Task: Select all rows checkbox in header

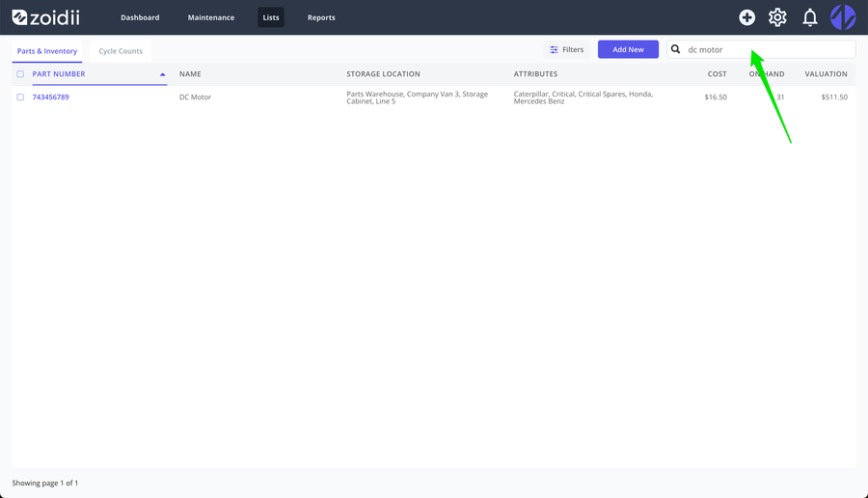Action: (x=20, y=73)
